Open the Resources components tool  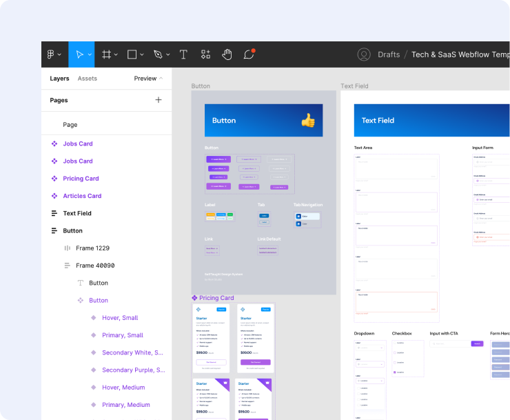click(205, 54)
